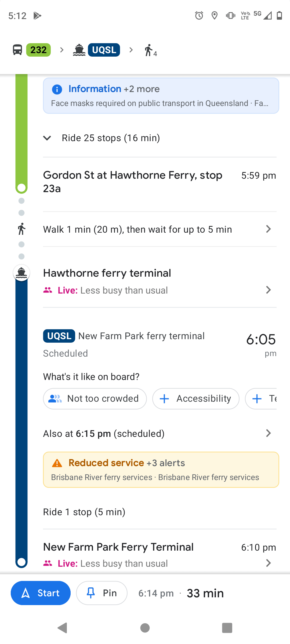Tap the Start navigation button
The width and height of the screenshot is (290, 644).
(41, 593)
